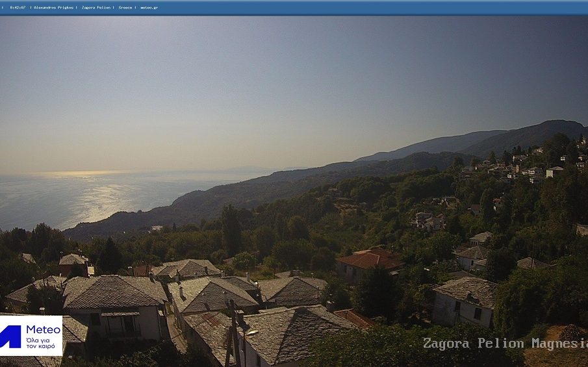
Task: Click the Greece label in top bar
Action: coord(125,8)
